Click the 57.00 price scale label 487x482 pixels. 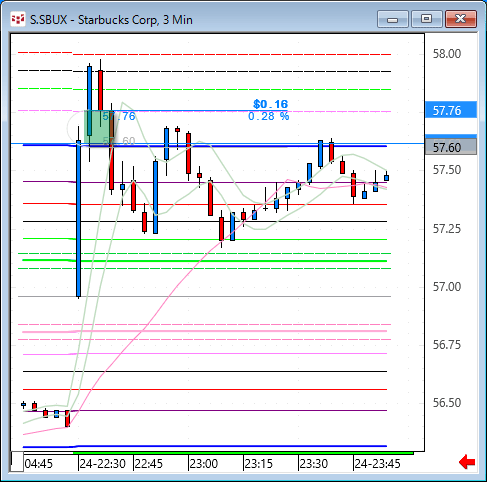click(x=447, y=286)
